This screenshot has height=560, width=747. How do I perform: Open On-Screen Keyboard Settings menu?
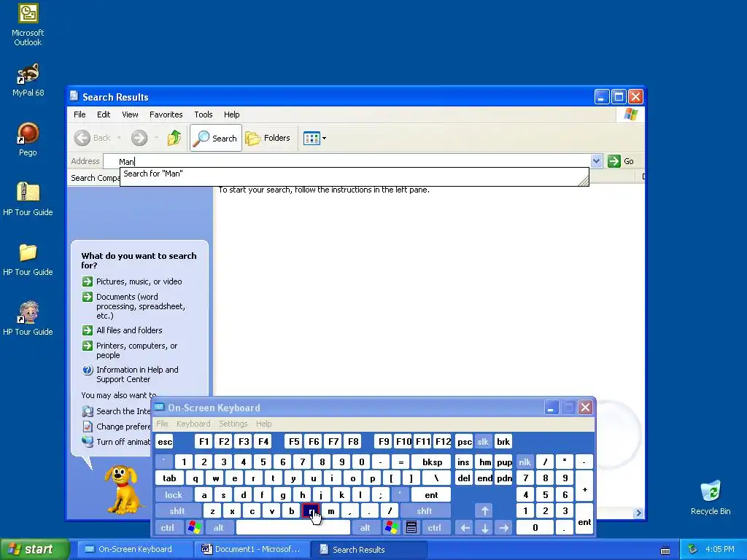point(233,424)
